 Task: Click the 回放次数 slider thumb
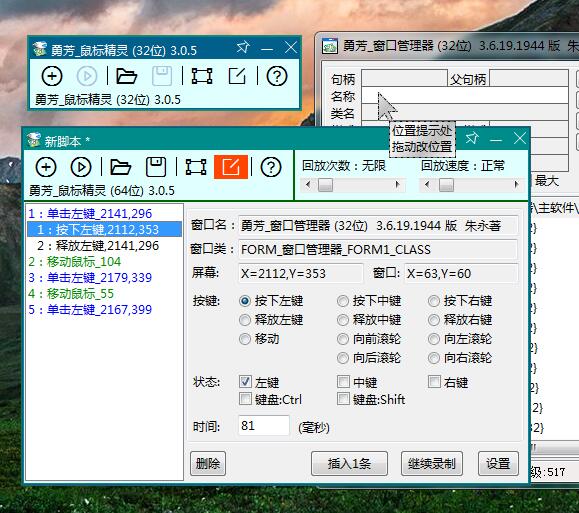point(325,185)
